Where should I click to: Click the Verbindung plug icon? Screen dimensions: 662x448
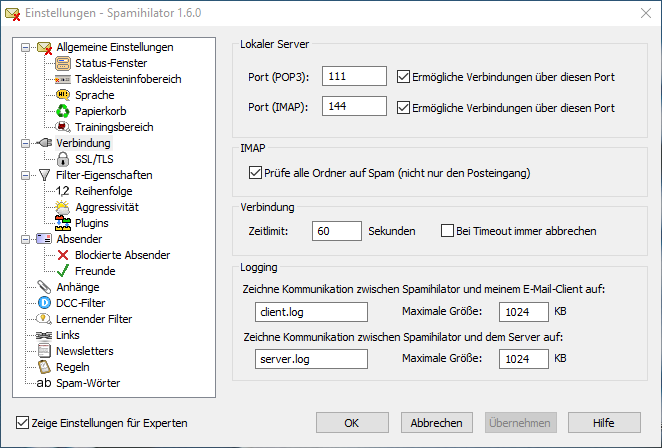[44, 143]
